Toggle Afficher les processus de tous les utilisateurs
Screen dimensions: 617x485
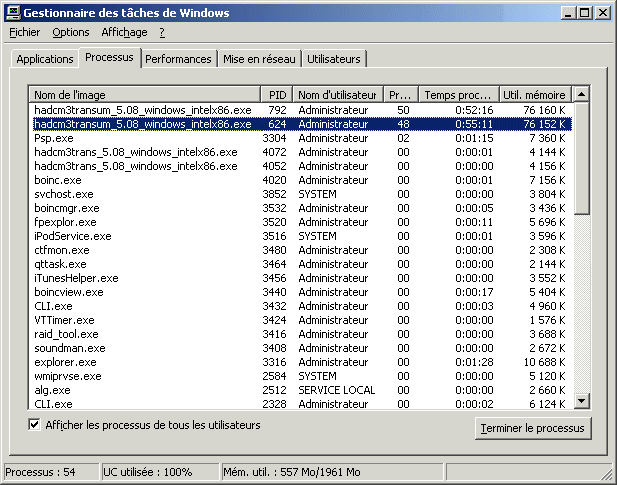click(35, 425)
